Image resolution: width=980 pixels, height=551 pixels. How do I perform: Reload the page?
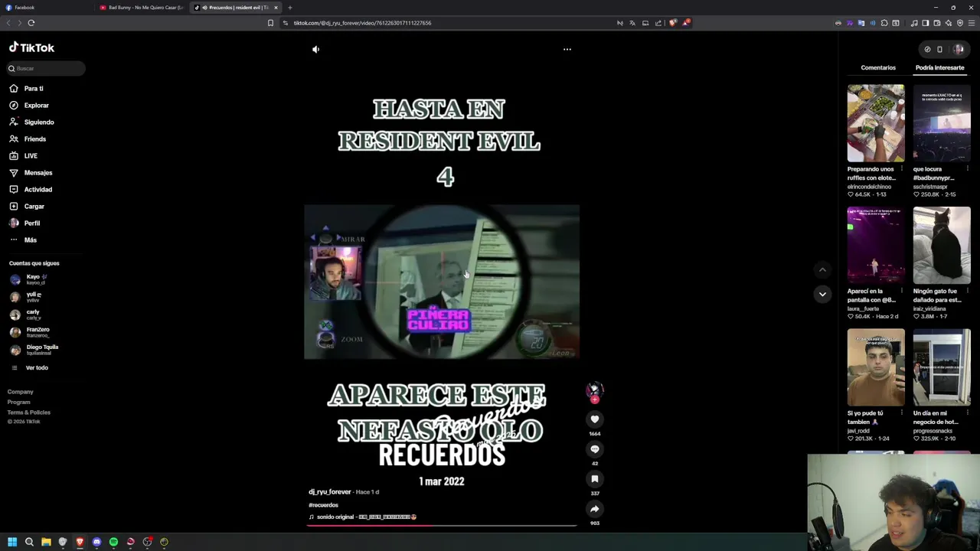(x=31, y=23)
